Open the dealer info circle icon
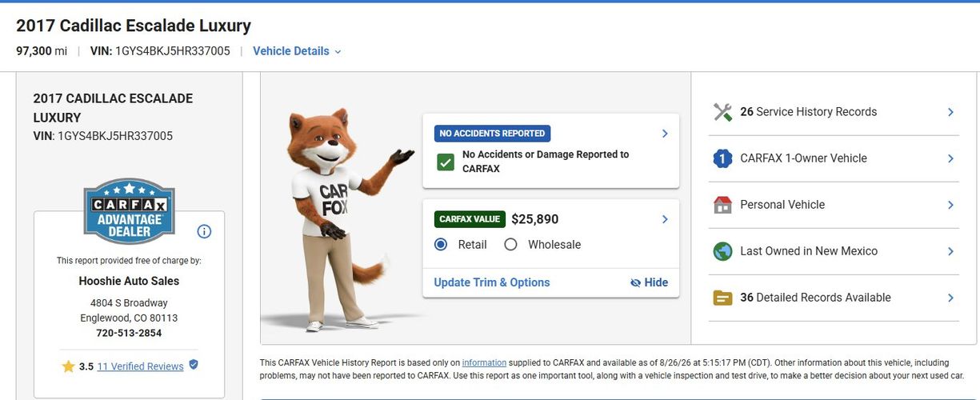 pyautogui.click(x=204, y=231)
